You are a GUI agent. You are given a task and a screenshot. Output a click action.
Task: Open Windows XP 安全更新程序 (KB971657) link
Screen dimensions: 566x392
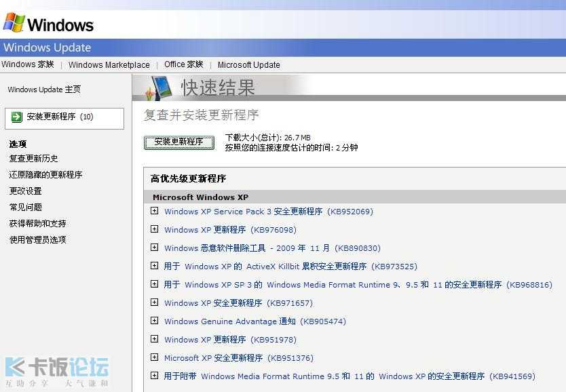[239, 303]
